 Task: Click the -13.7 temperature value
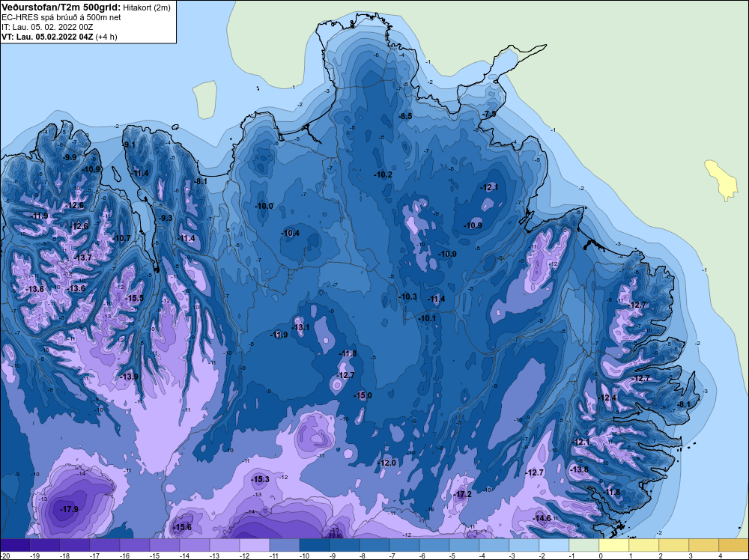83,258
